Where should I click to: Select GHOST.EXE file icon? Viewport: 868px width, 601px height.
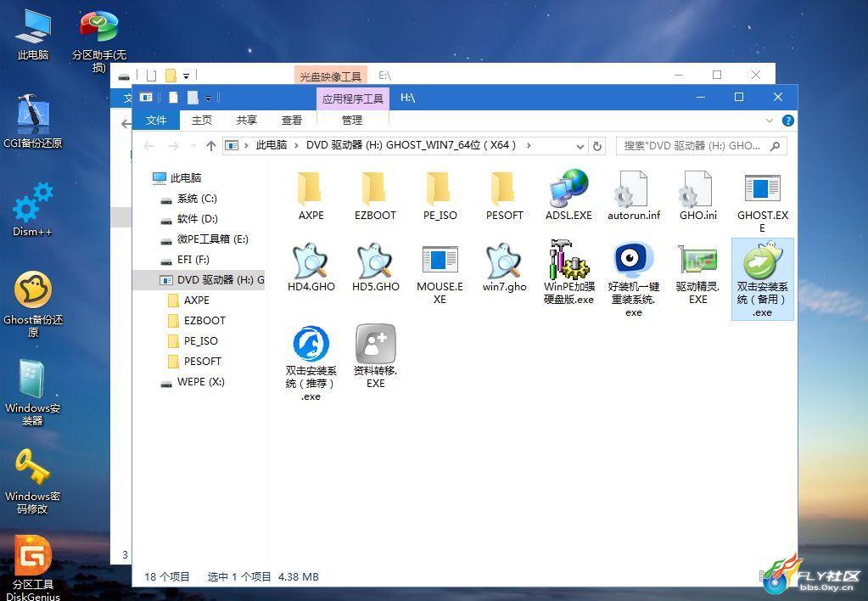point(762,203)
